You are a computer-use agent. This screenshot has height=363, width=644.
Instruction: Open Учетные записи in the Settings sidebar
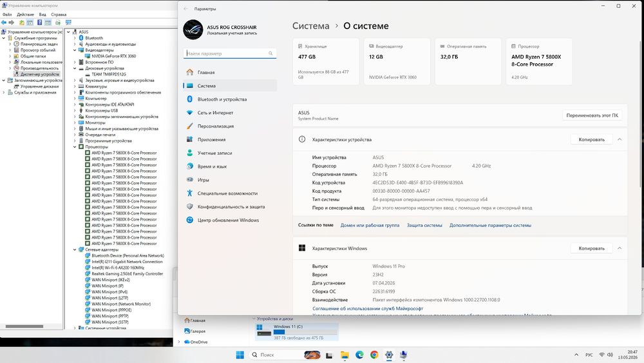[x=230, y=153]
